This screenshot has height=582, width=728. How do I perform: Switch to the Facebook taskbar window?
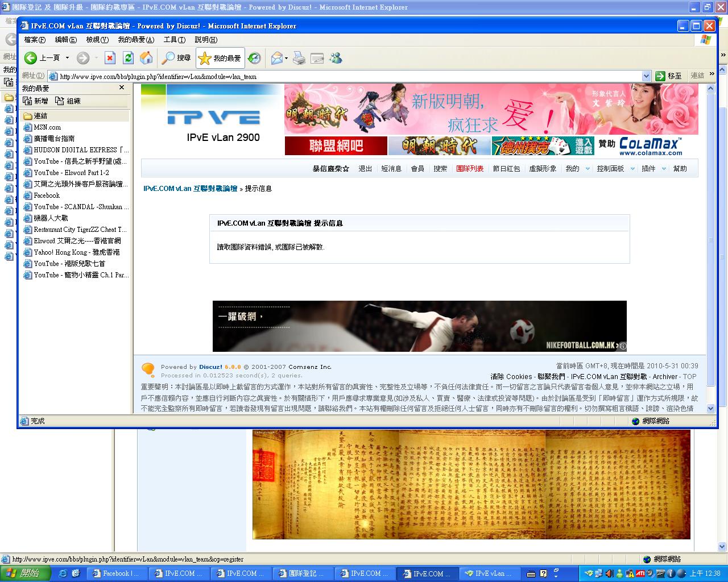coord(117,573)
